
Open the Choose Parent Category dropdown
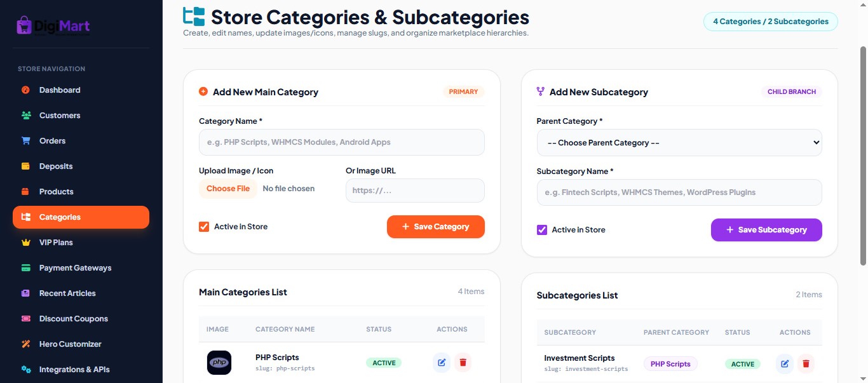[679, 143]
